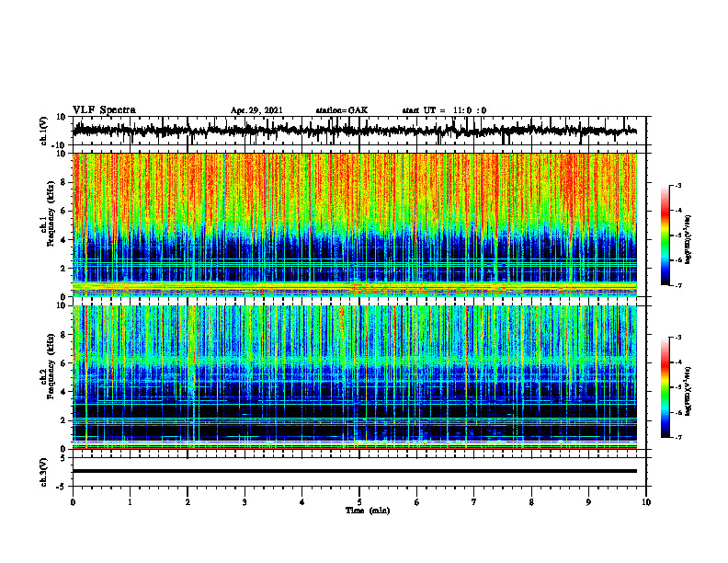Click the date text "Apr. 29, 2021"

coord(256,110)
